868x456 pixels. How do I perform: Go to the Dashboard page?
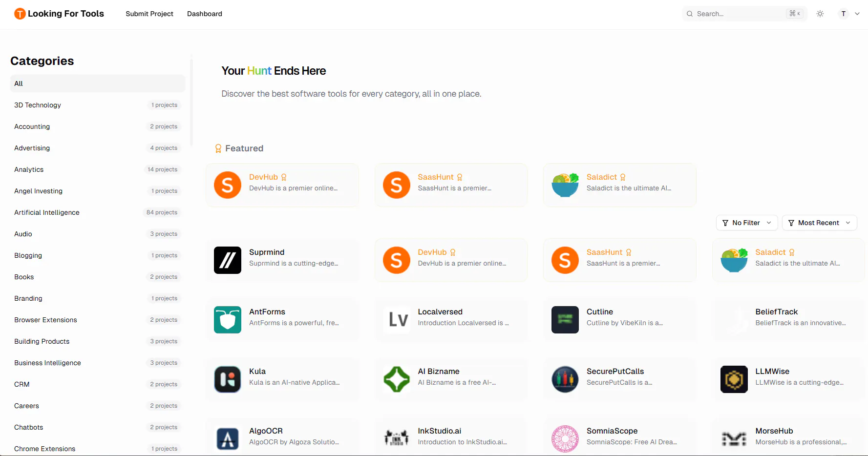click(x=205, y=14)
